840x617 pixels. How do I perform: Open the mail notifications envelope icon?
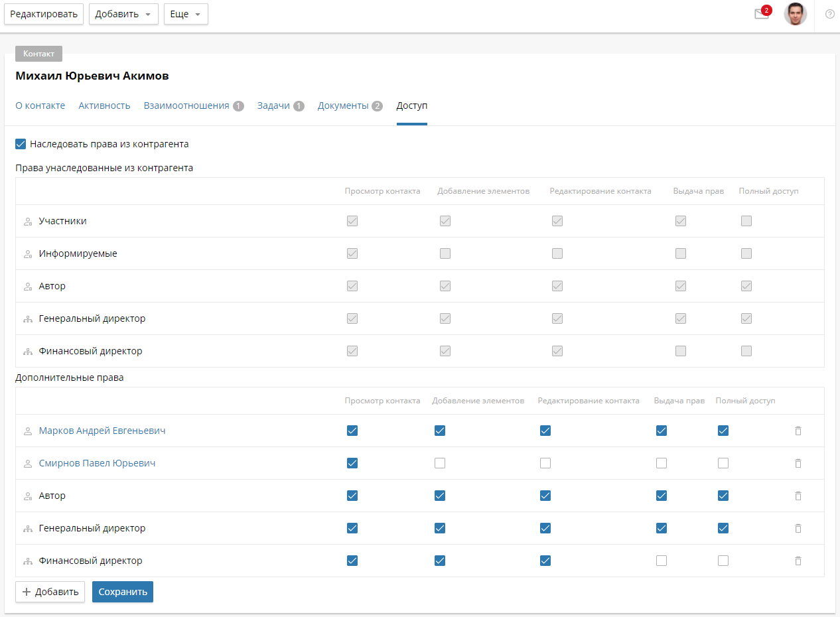click(761, 15)
